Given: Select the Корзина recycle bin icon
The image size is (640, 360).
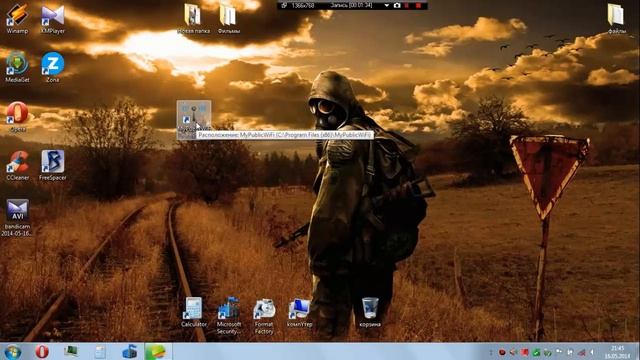Looking at the screenshot, I should (x=370, y=312).
